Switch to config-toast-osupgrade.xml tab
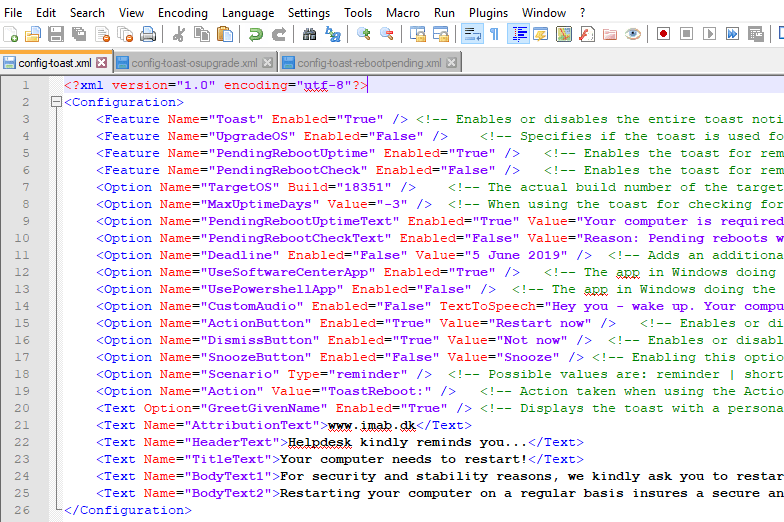The height and width of the screenshot is (522, 784). tap(194, 63)
